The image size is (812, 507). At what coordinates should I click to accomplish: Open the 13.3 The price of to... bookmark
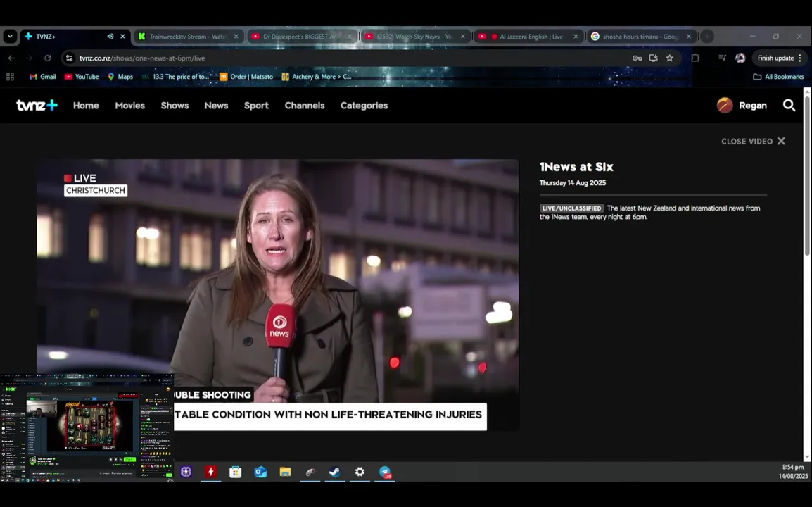pos(176,77)
